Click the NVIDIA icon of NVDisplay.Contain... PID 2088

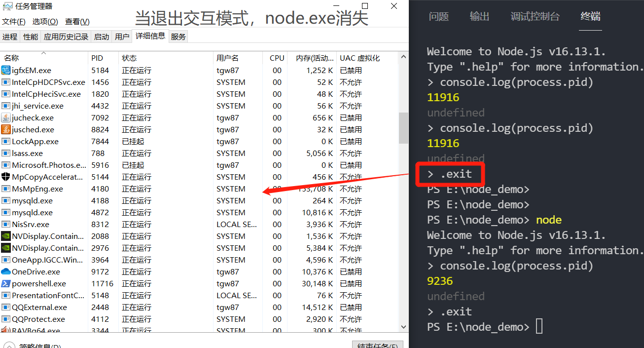click(6, 236)
